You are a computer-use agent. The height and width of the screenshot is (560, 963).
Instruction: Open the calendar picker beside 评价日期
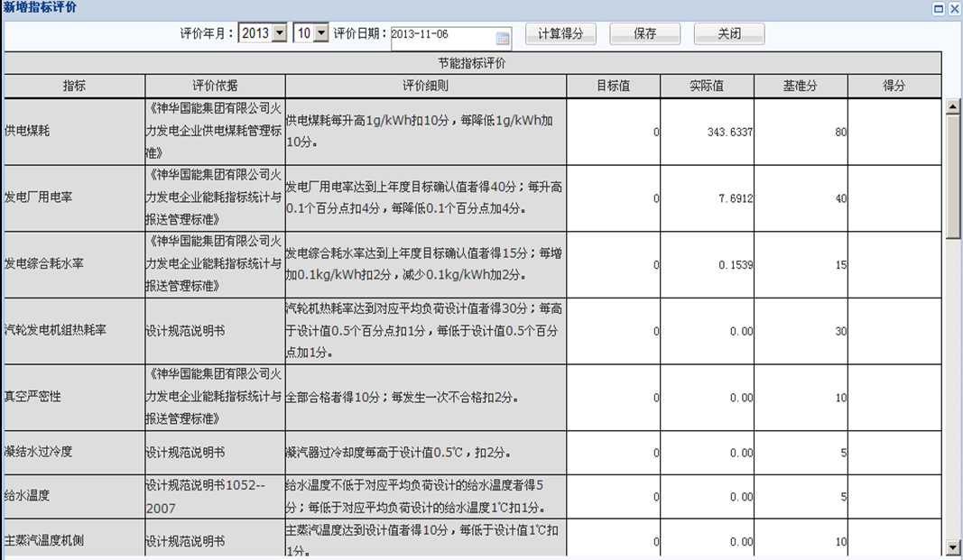point(503,38)
